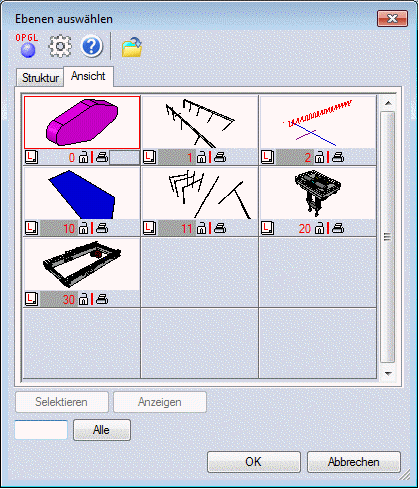Switch to the Struktur tab
Viewport: 419px width, 489px height.
tap(40, 78)
